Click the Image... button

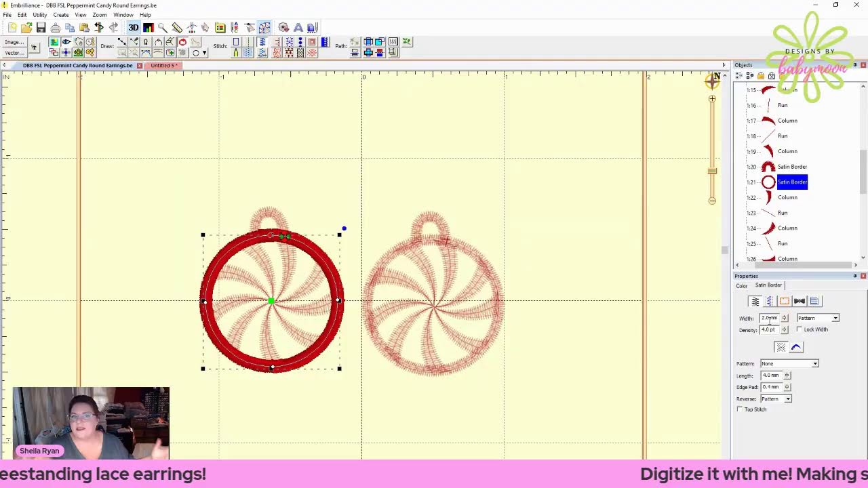click(14, 42)
